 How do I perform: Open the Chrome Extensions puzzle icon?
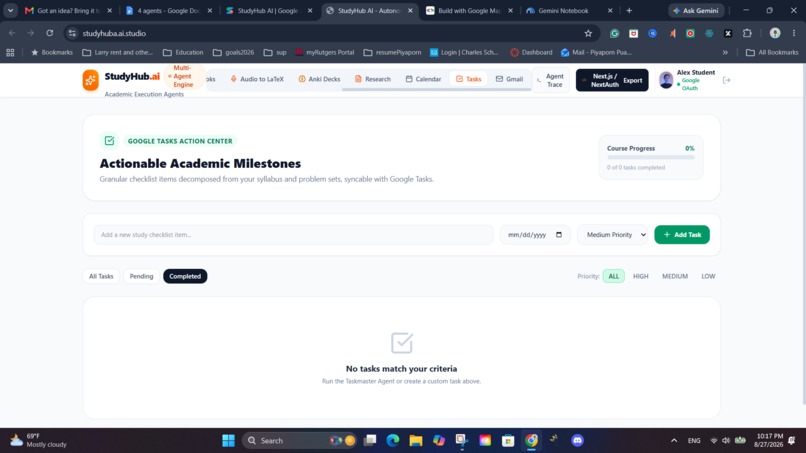(x=747, y=33)
